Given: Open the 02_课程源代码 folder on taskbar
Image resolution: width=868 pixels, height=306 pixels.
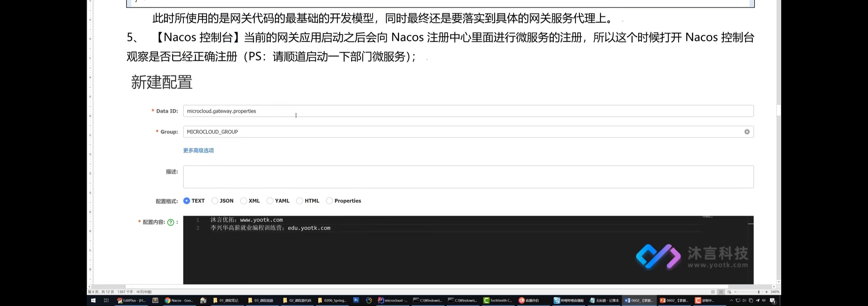Looking at the screenshot, I should point(297,301).
